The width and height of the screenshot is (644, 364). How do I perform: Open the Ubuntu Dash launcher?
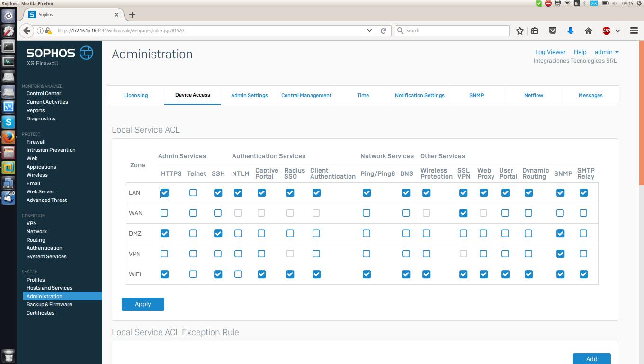coord(9,16)
